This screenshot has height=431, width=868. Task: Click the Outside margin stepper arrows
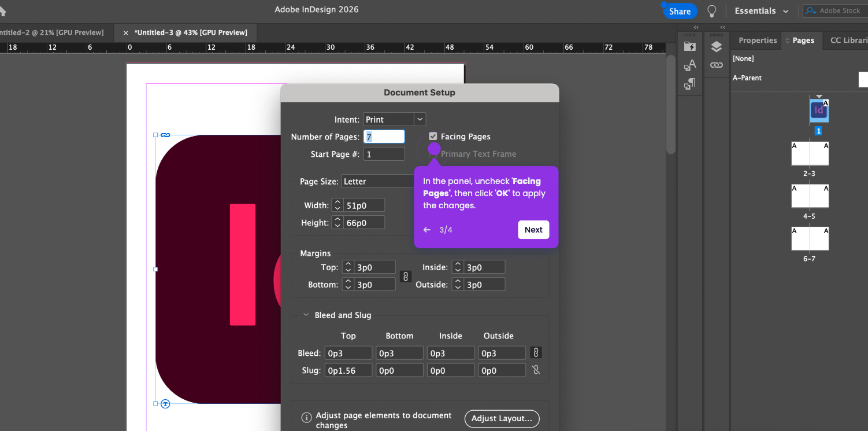tap(458, 285)
